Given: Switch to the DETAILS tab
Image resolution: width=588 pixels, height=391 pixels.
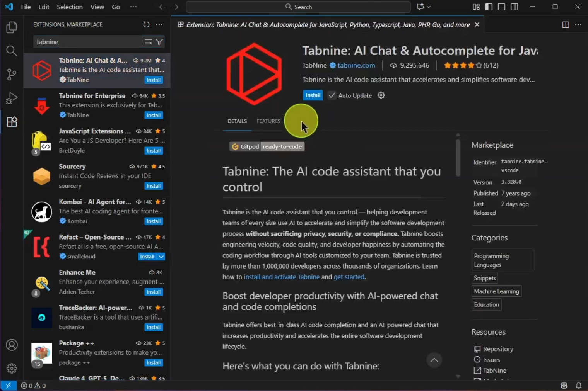Looking at the screenshot, I should tap(237, 121).
